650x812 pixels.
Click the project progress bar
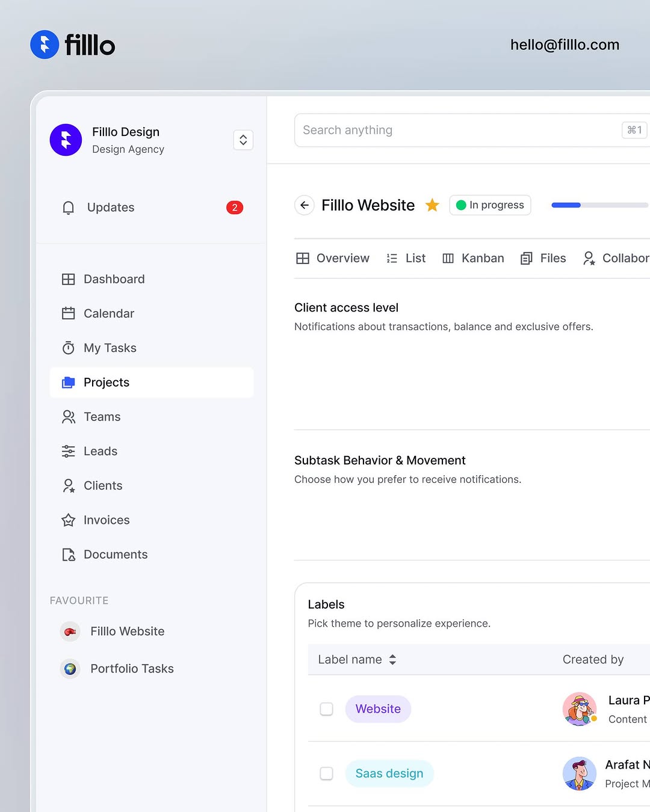[601, 205]
